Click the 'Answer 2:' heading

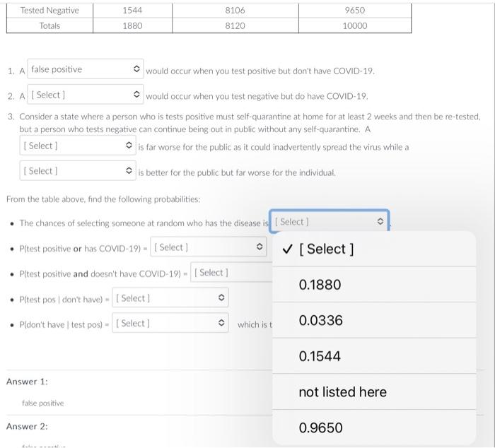(27, 426)
